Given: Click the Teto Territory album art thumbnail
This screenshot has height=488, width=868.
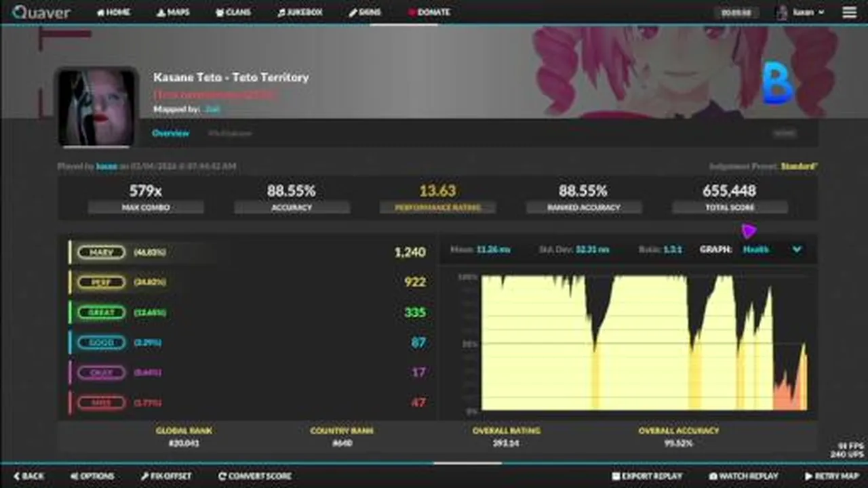Looking at the screenshot, I should [x=96, y=107].
